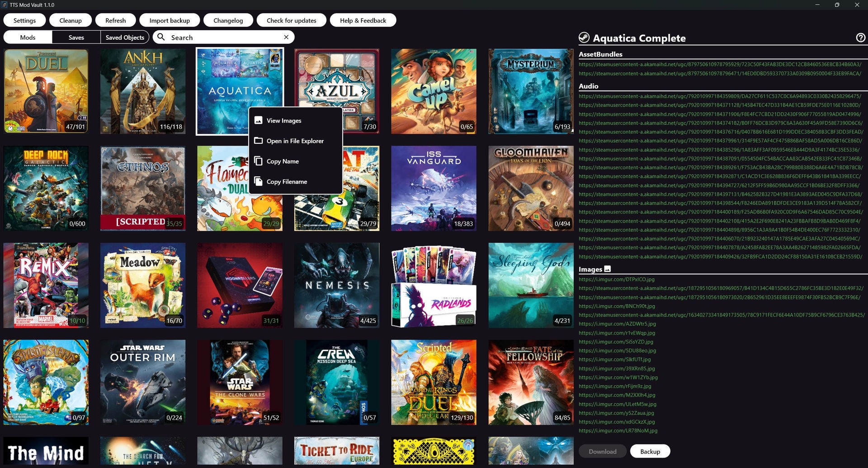
Task: Switch to the Mods tab
Action: coord(28,37)
